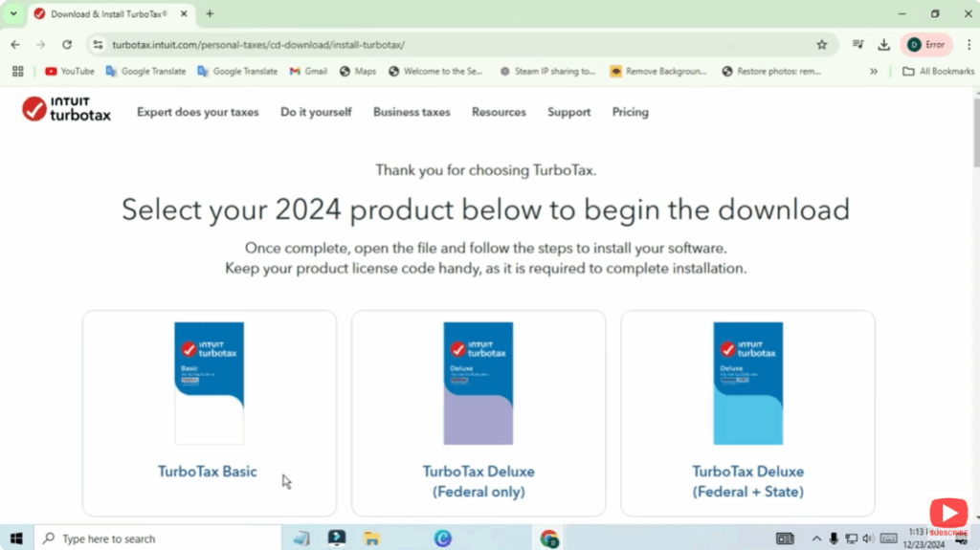The image size is (980, 550).
Task: Open Maps bookmark
Action: [358, 71]
